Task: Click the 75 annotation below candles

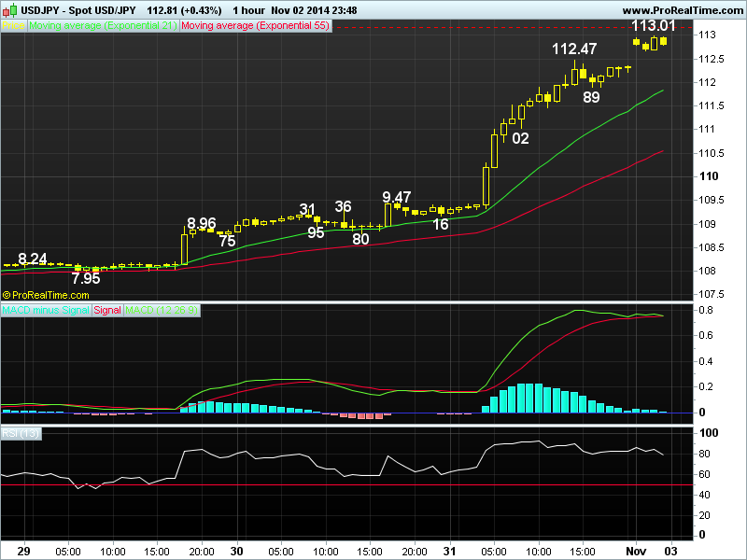Action: click(227, 241)
